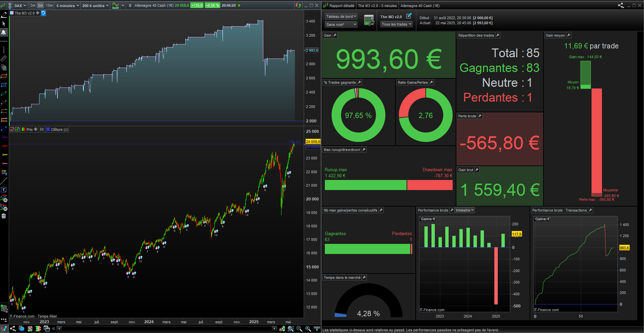This screenshot has height=333, width=644.
Task: Click the zoom in magnifier icon
Action: tap(308, 329)
